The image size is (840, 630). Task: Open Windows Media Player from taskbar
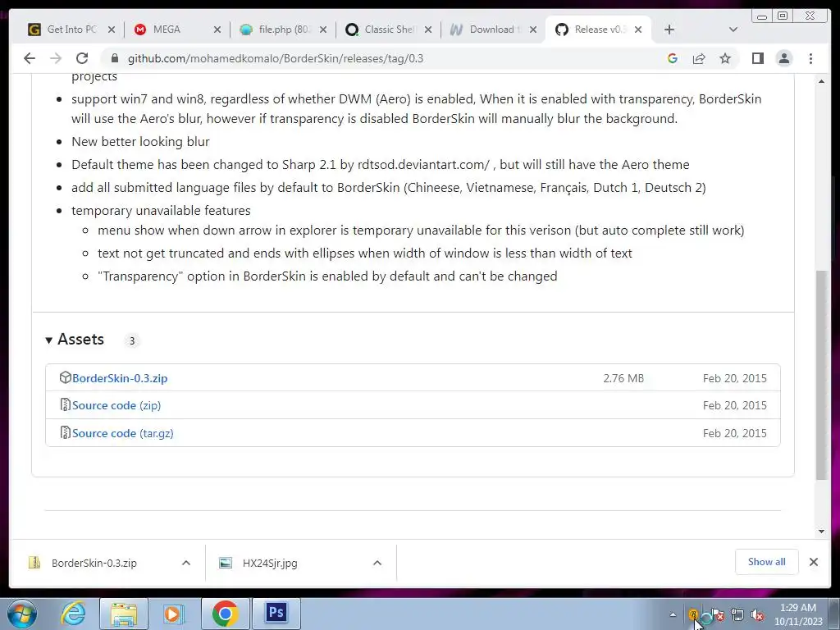[x=174, y=614]
